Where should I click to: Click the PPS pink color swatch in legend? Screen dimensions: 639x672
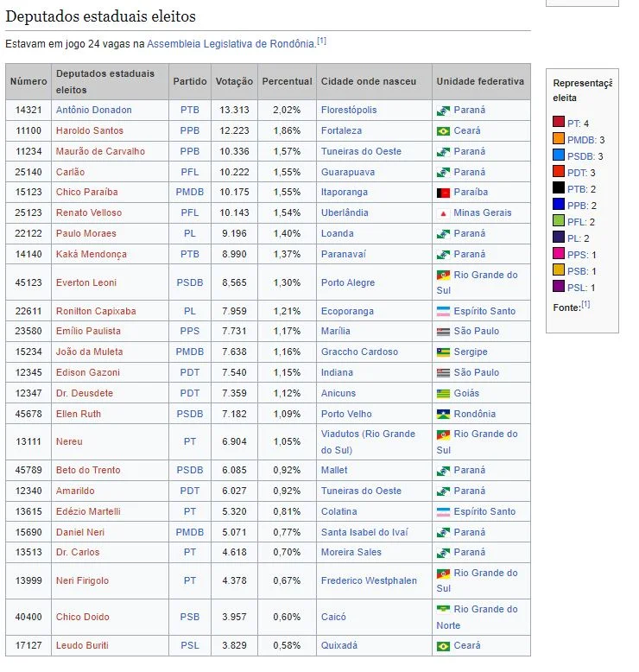(x=559, y=255)
